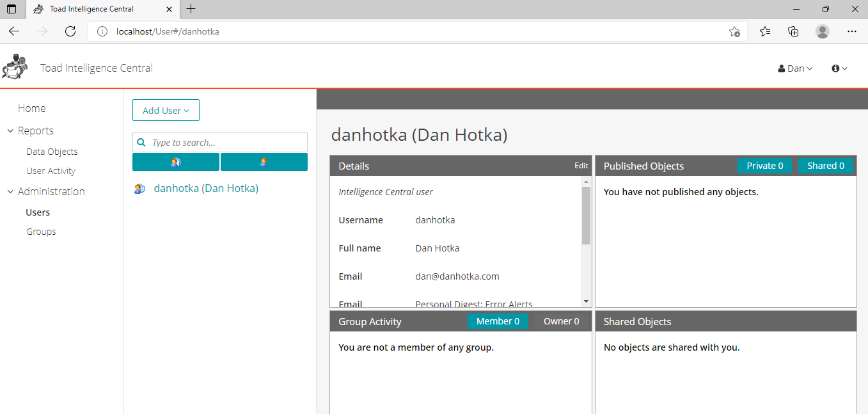
Task: Click the browser profile avatar icon
Action: [823, 31]
